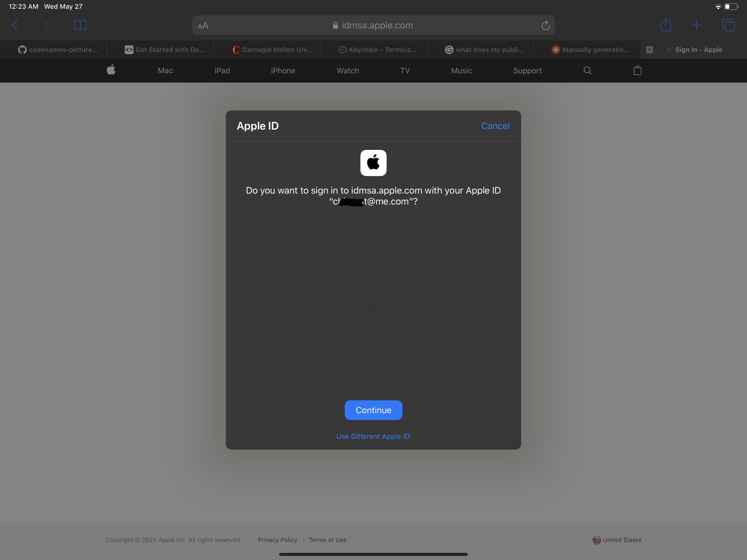Open the Privacy Policy page
This screenshot has height=560, width=747.
[x=277, y=540]
